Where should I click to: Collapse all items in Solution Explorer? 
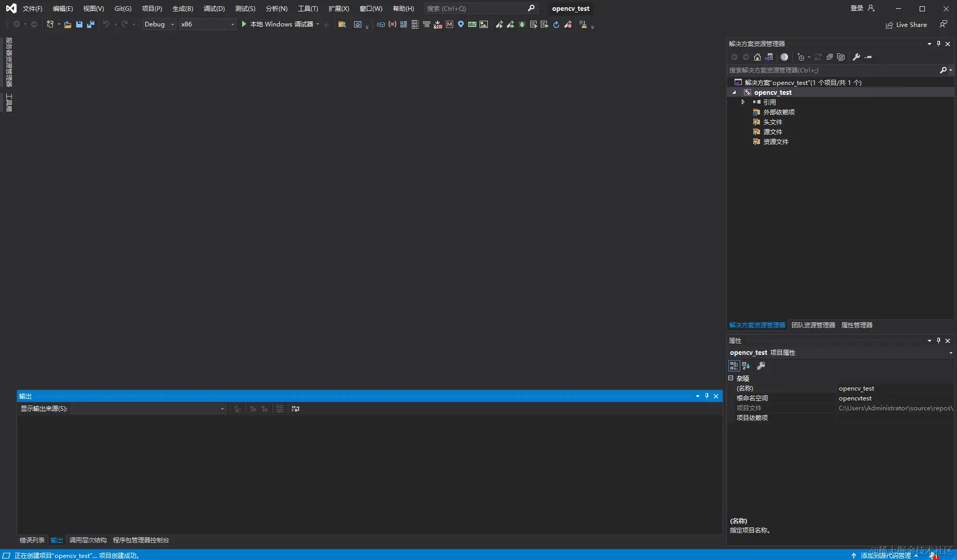829,57
